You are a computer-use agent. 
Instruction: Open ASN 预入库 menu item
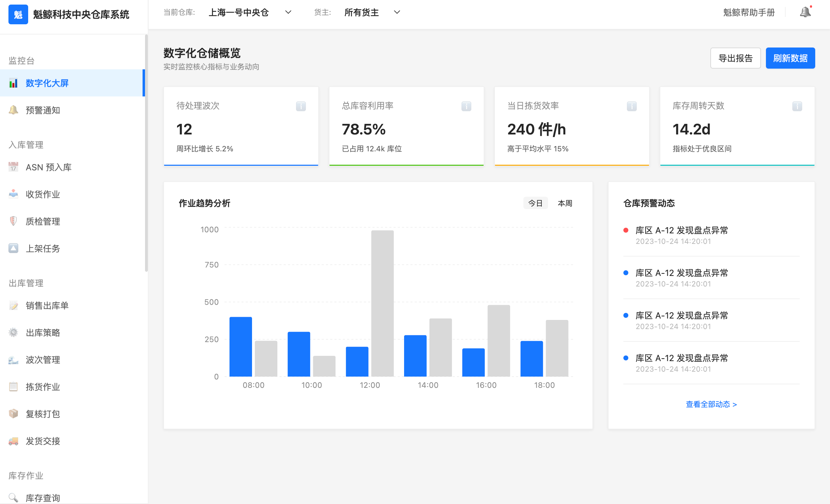pos(73,167)
